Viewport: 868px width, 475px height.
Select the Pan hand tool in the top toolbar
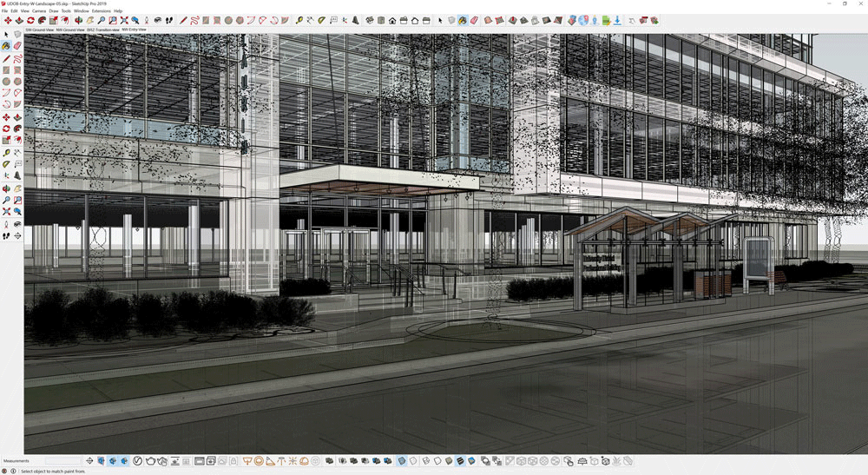[89, 21]
